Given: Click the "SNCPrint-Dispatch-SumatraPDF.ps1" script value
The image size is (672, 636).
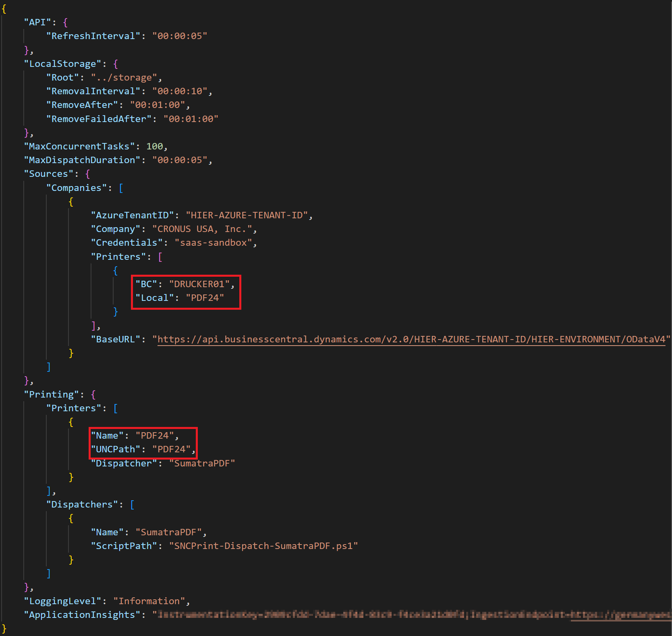Looking at the screenshot, I should pos(263,546).
